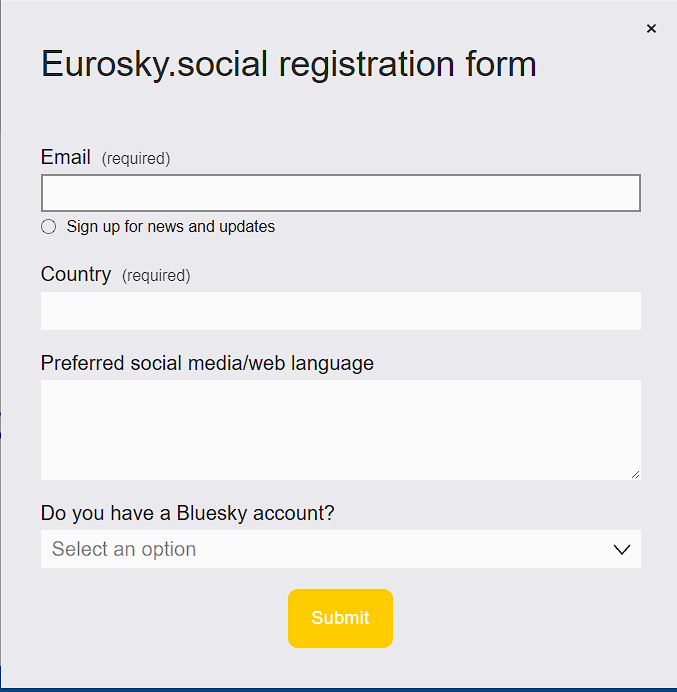This screenshot has width=677, height=692.
Task: Click the text area resize handle
Action: (635, 474)
